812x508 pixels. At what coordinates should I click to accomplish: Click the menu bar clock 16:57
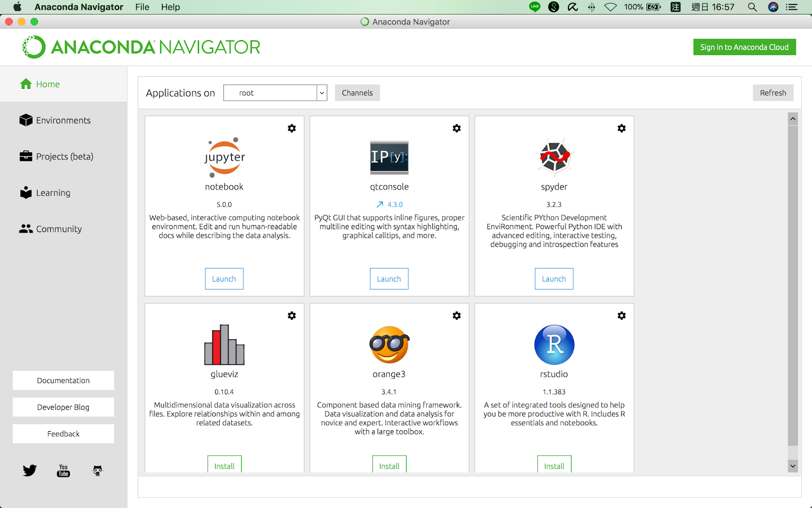click(713, 7)
